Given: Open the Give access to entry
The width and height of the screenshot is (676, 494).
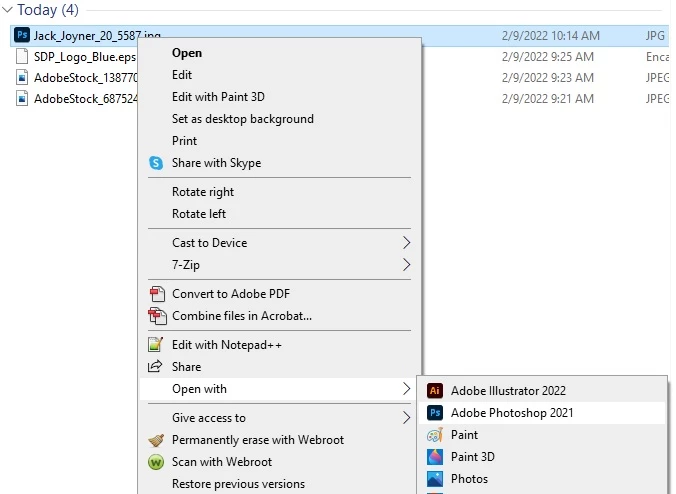Looking at the screenshot, I should (280, 418).
